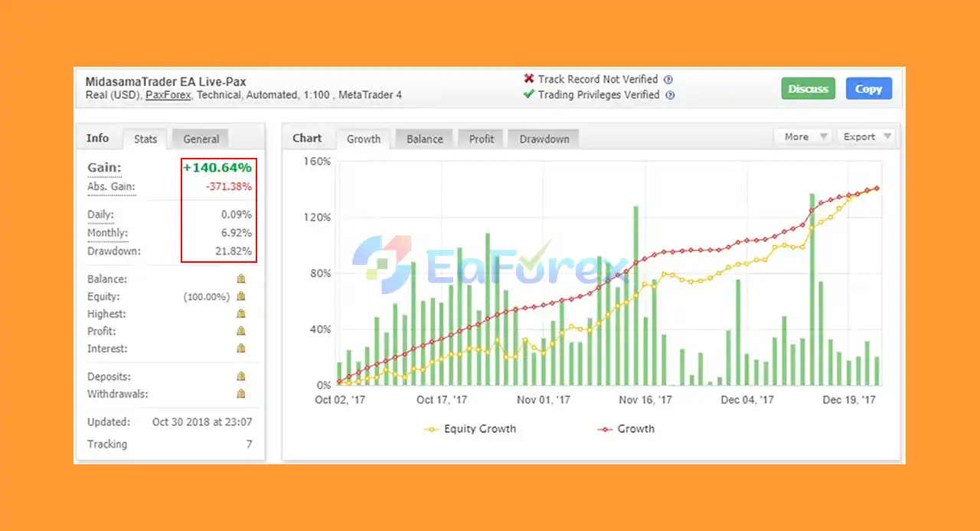Open the Export dropdown
Image resolution: width=980 pixels, height=531 pixels.
pyautogui.click(x=865, y=136)
